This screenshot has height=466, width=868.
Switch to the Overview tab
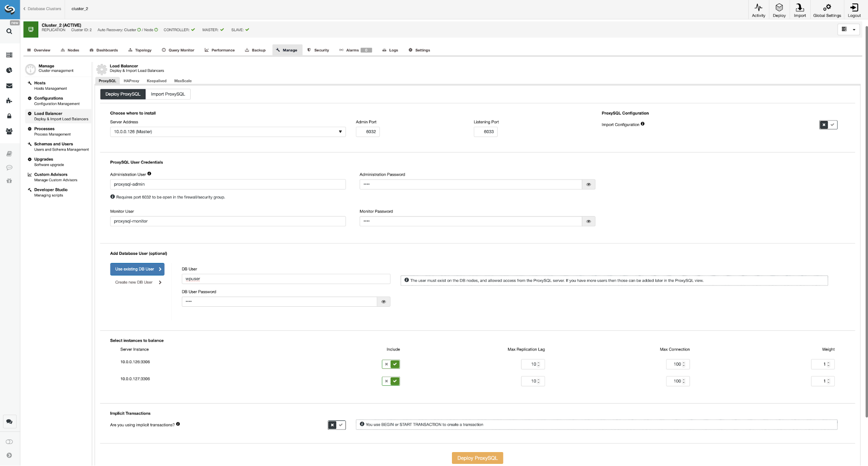(39, 50)
